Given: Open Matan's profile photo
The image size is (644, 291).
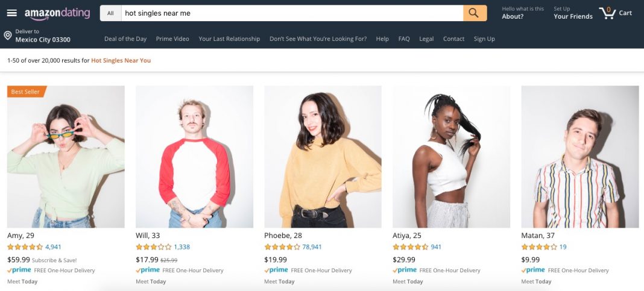Looking at the screenshot, I should pyautogui.click(x=580, y=157).
